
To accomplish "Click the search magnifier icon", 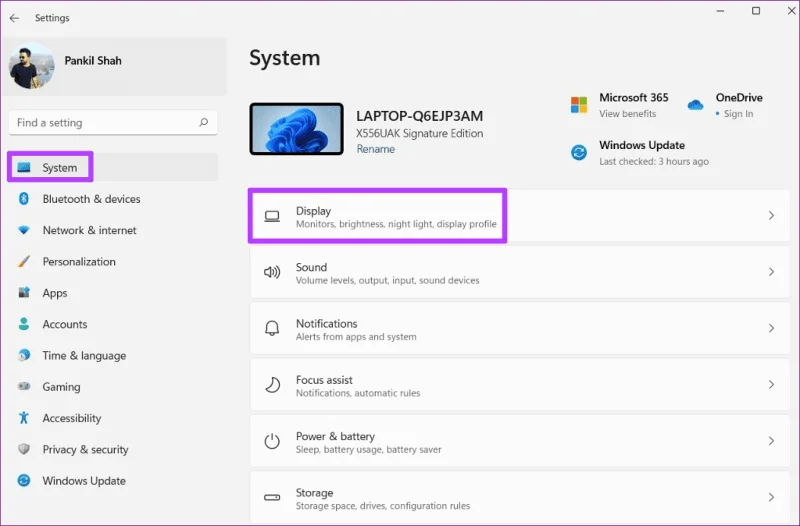I will [x=204, y=122].
